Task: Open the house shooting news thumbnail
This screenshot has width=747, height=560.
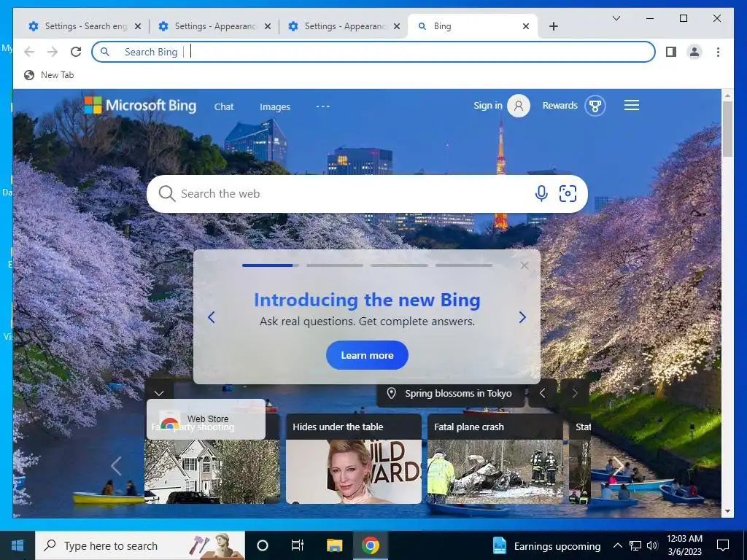Action: 212,472
